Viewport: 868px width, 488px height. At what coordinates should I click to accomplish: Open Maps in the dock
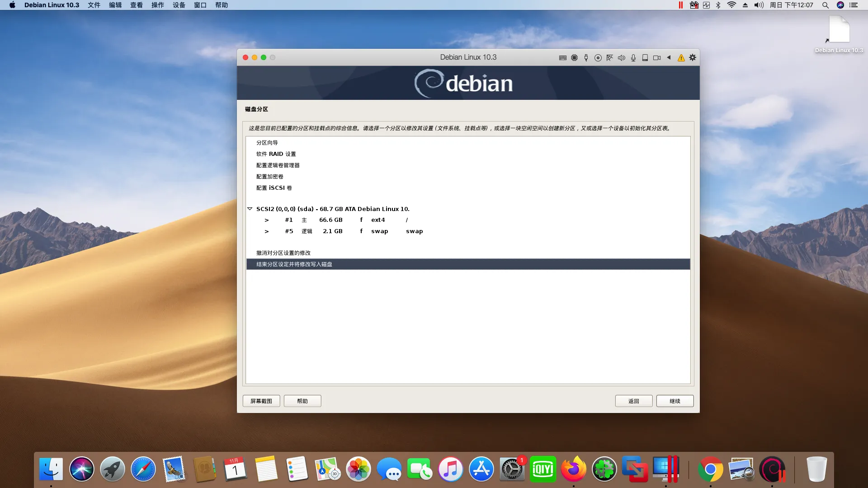[x=328, y=469]
